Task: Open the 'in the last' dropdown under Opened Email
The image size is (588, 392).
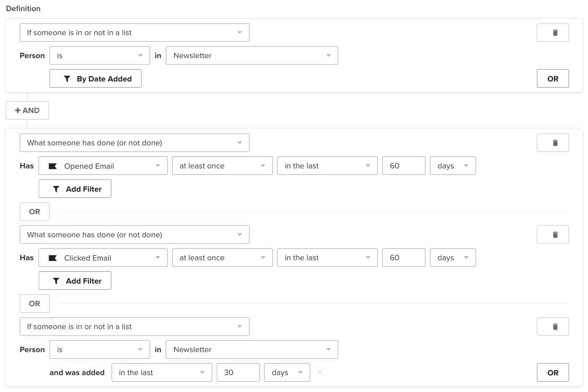Action: point(327,166)
